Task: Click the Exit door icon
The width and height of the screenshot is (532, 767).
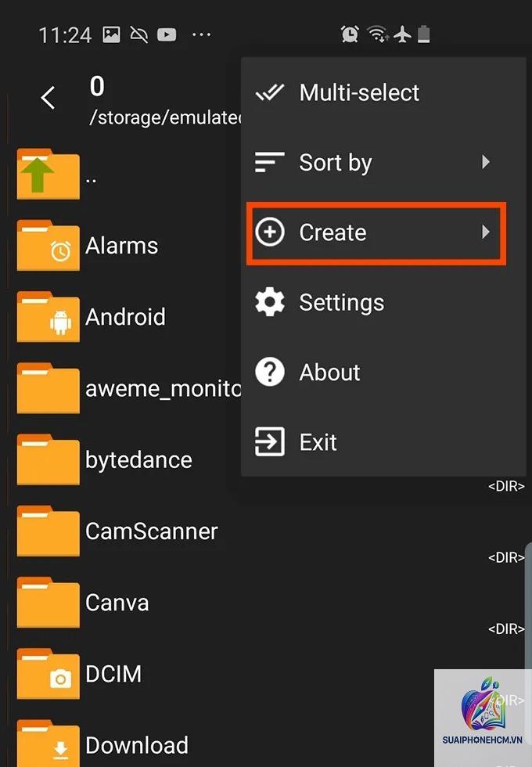Action: click(x=269, y=441)
